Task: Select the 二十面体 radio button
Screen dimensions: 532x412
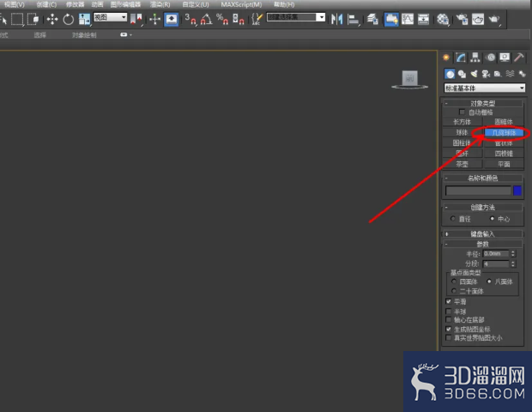Action: point(454,291)
